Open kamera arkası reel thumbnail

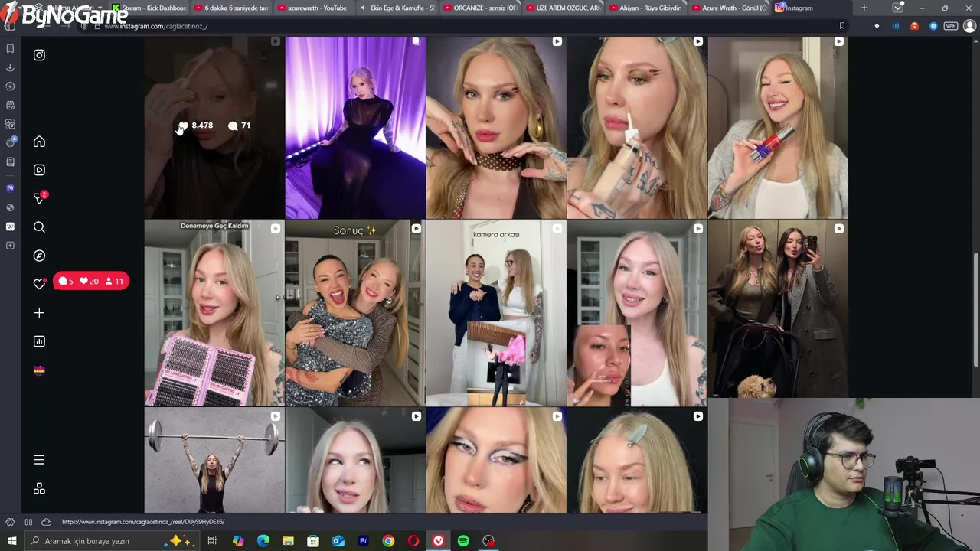[496, 313]
